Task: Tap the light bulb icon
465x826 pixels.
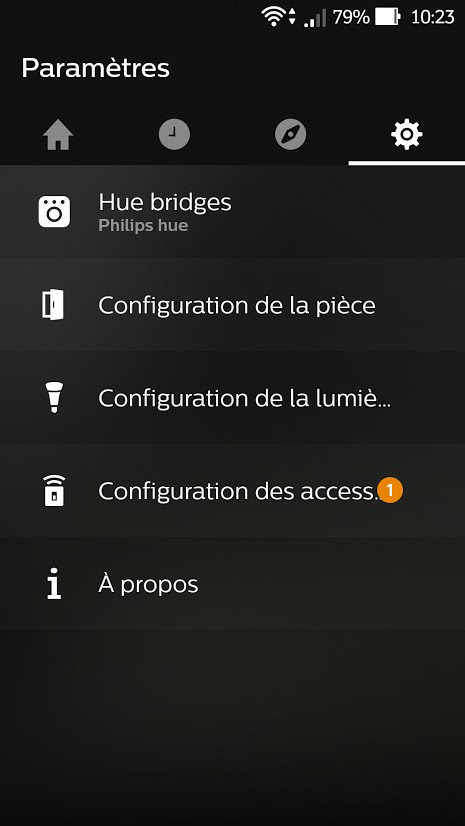Action: click(x=54, y=397)
